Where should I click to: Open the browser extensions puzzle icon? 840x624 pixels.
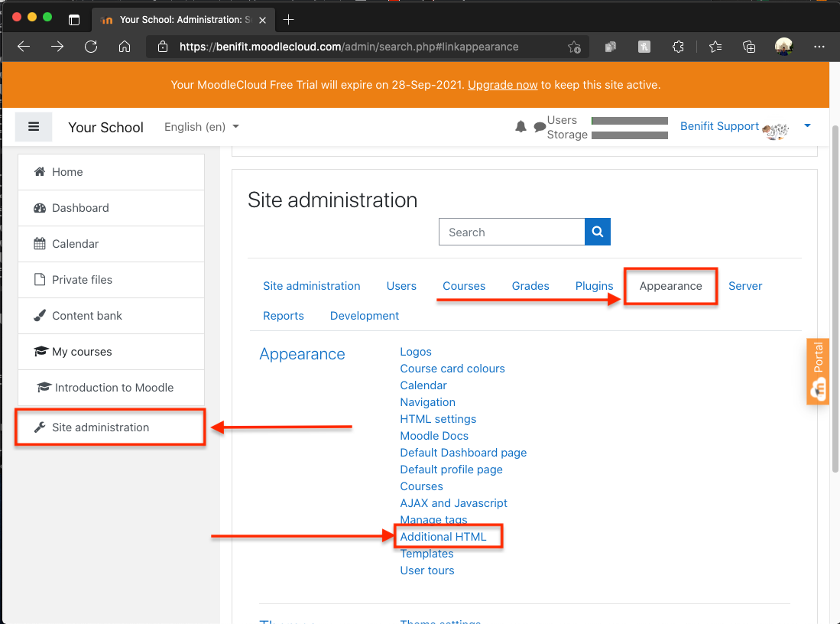point(678,47)
